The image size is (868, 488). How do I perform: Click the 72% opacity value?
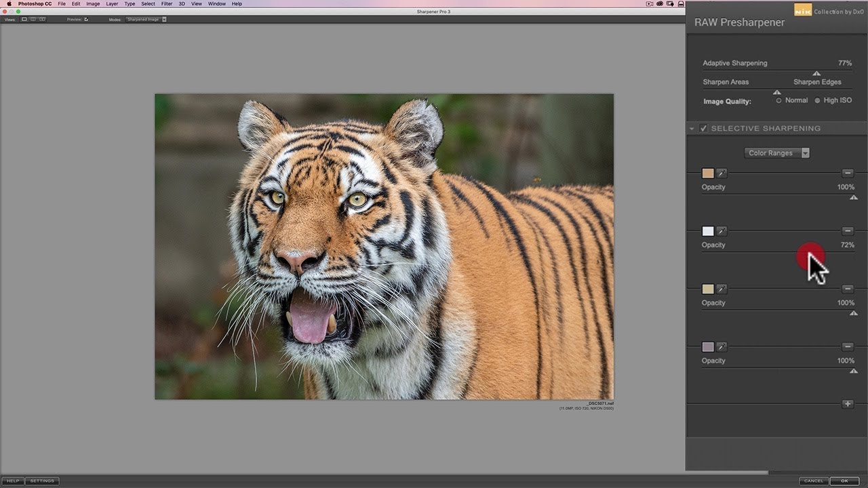point(847,245)
